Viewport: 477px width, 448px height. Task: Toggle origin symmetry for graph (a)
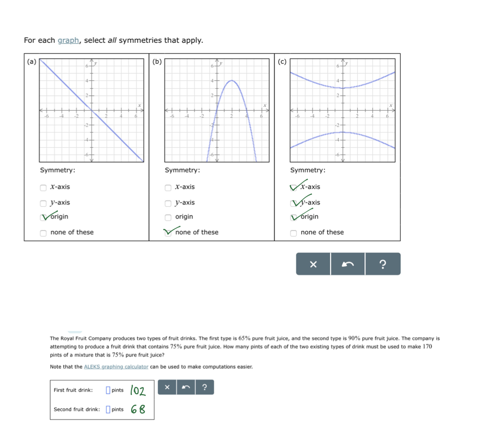(x=43, y=217)
